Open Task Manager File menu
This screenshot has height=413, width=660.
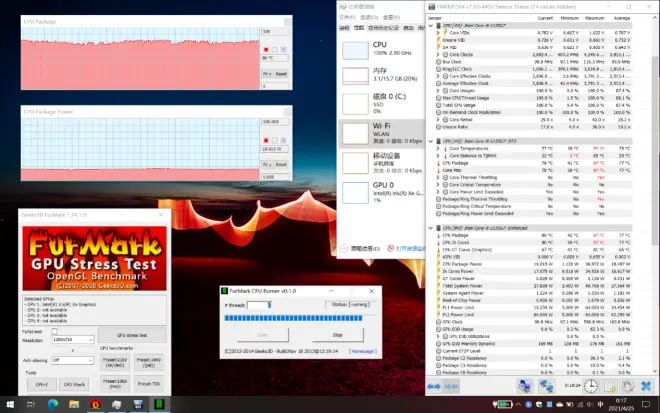click(347, 17)
